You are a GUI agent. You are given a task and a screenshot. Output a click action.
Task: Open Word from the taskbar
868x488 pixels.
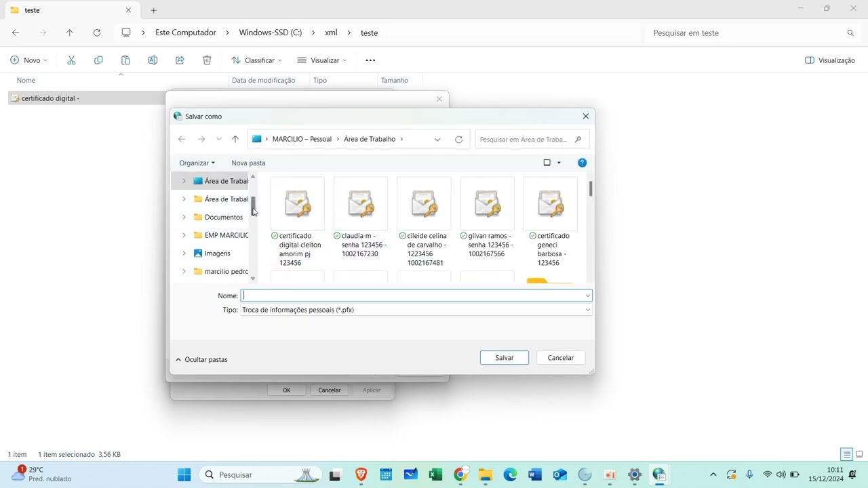[x=535, y=474]
